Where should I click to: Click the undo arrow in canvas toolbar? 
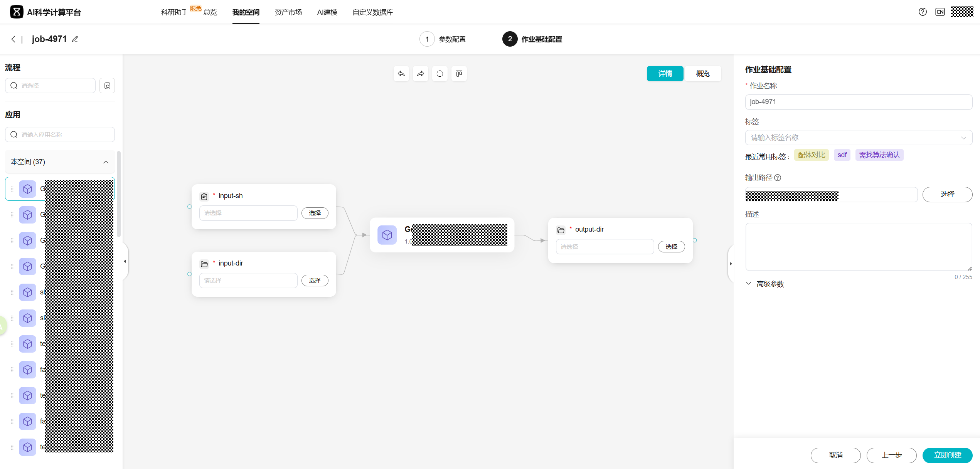(401, 74)
